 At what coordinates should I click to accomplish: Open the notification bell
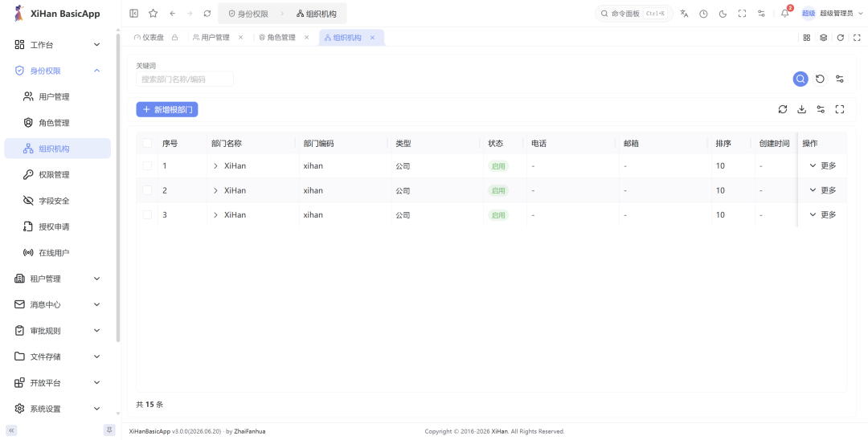pyautogui.click(x=785, y=14)
